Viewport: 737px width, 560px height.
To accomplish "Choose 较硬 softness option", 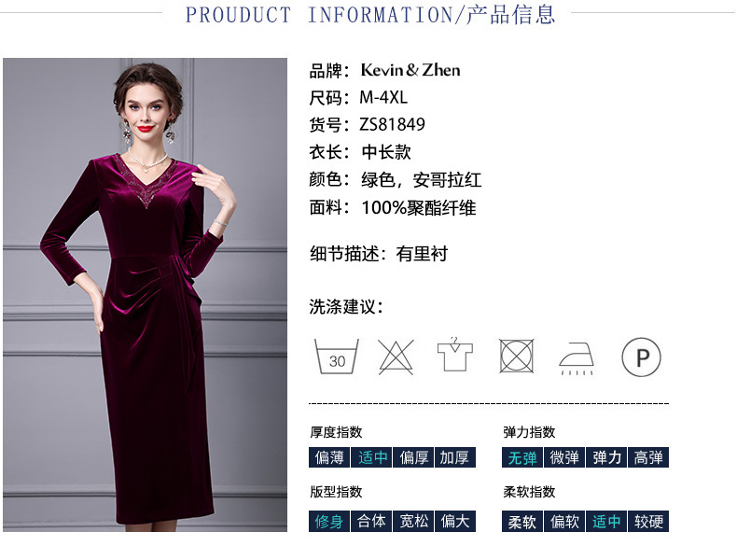I will click(648, 521).
